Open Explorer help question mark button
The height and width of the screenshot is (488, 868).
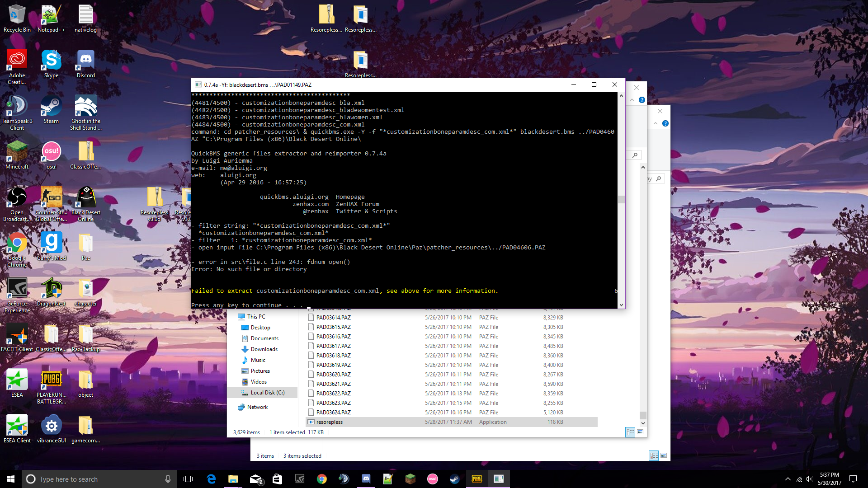642,100
